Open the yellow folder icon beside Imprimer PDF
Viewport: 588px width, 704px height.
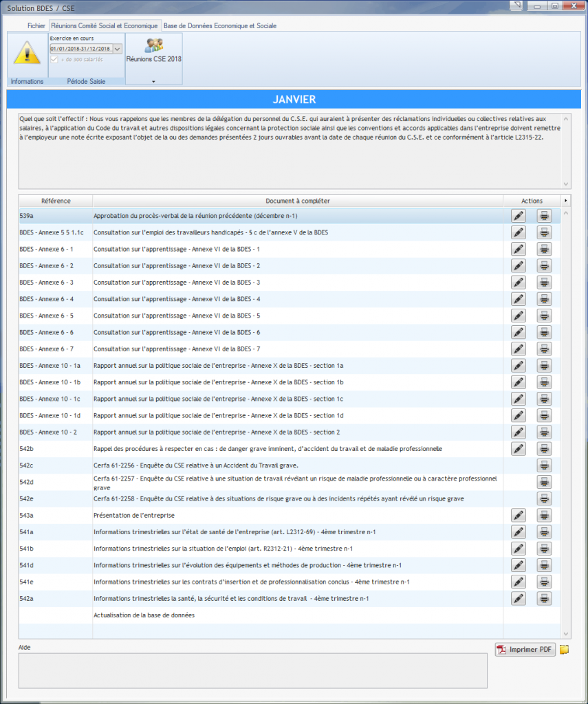[x=564, y=650]
